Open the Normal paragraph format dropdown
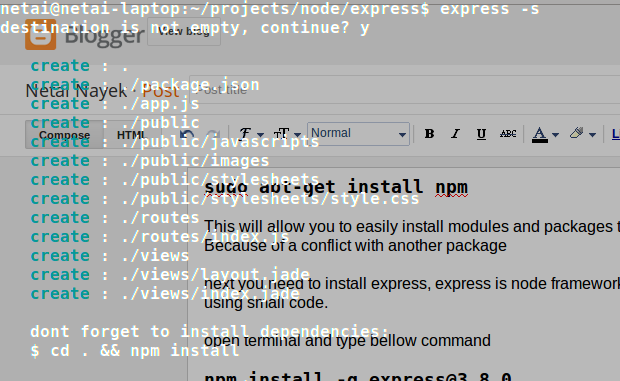620x381 pixels. pos(358,134)
